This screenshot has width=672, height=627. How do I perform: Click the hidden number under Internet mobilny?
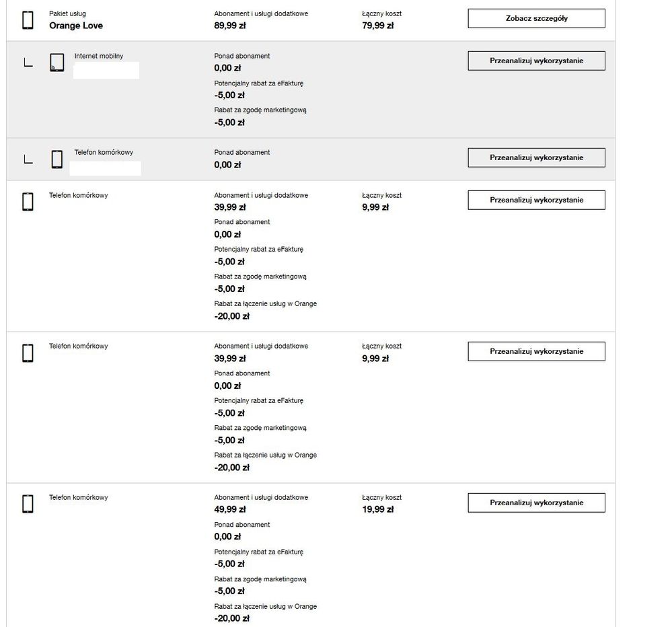(x=106, y=70)
